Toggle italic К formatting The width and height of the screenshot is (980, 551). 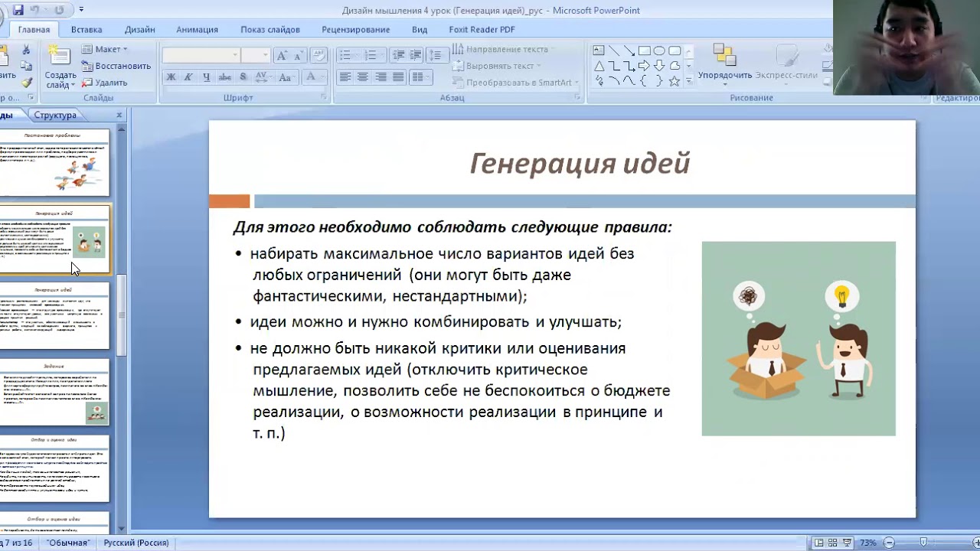[x=188, y=77]
